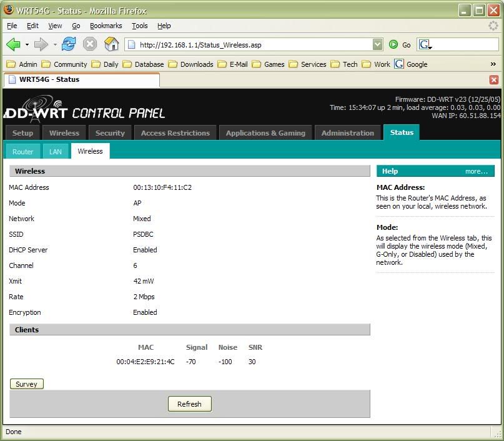
Task: Open the Downloads bookmark folder
Action: [x=190, y=64]
